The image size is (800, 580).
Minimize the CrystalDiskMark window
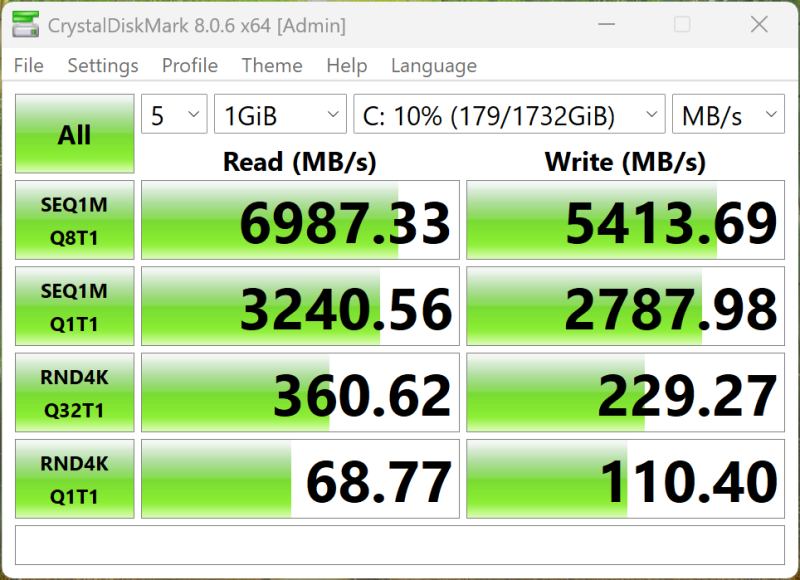pos(606,24)
